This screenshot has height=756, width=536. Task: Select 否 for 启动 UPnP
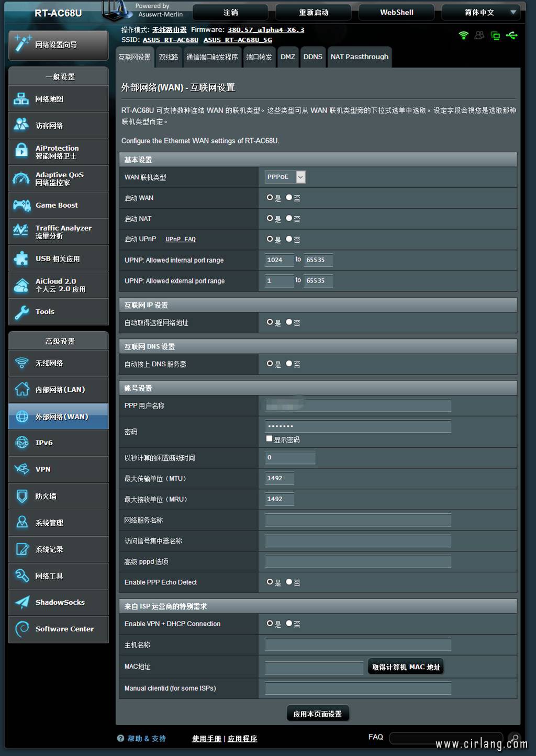tap(289, 239)
